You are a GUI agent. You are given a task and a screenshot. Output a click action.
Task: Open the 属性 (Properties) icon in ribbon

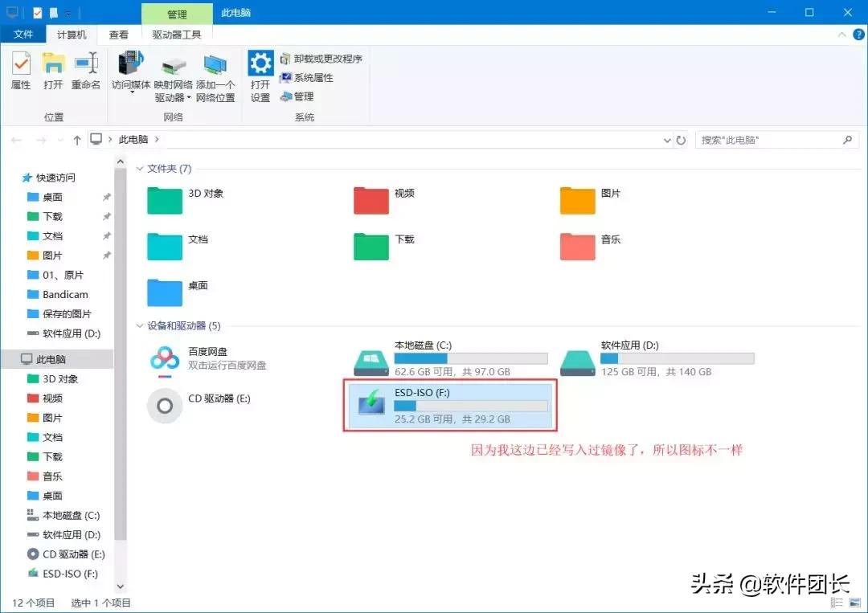(x=20, y=71)
